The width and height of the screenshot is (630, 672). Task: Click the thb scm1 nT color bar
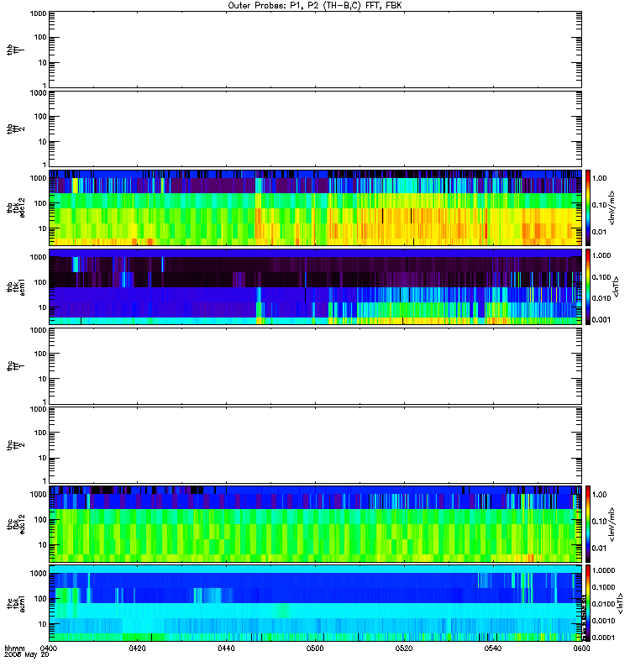588,286
